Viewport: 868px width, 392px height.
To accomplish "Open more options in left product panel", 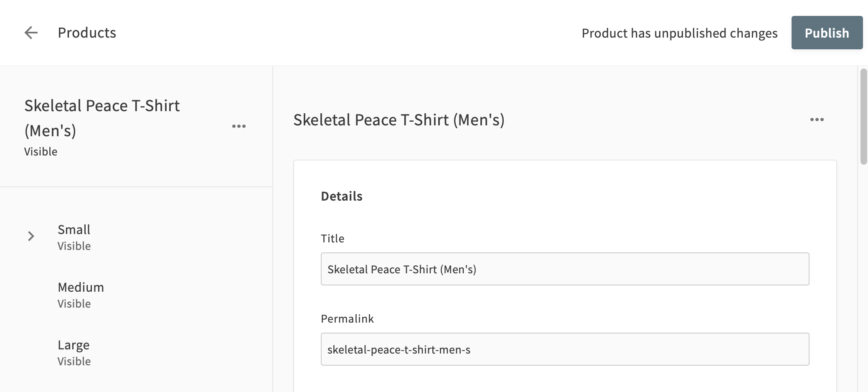I will click(x=239, y=126).
